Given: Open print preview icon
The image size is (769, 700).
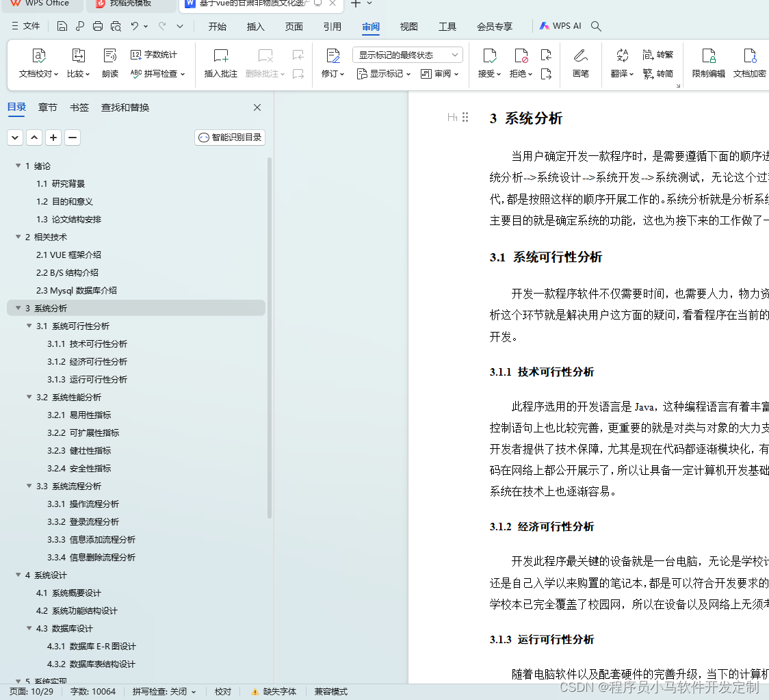Looking at the screenshot, I should (x=116, y=26).
